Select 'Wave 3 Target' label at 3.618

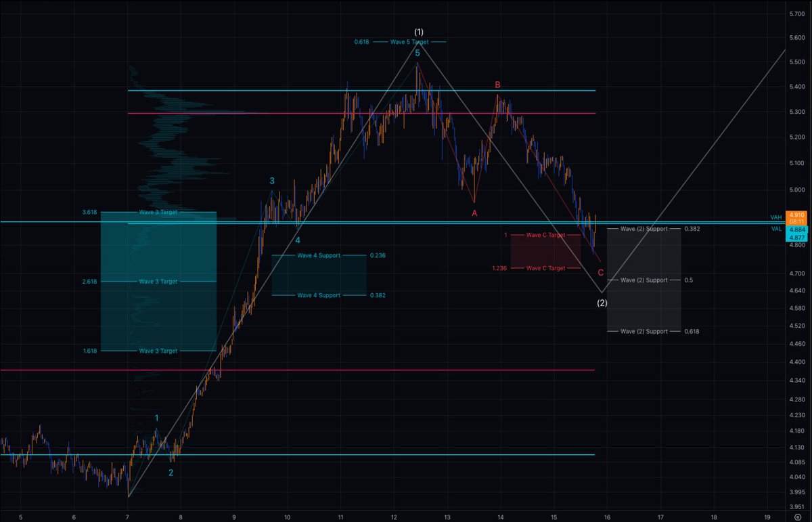coord(158,212)
